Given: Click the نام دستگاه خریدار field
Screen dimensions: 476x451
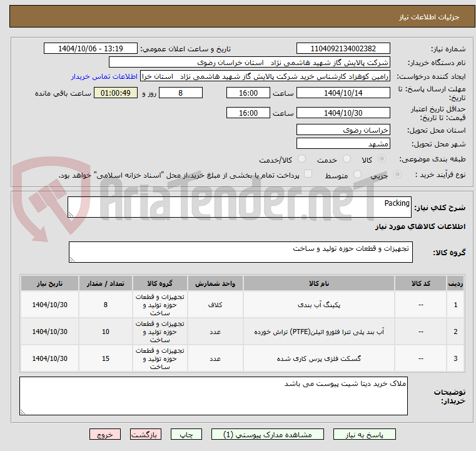Looking at the screenshot, I should pos(249,62).
